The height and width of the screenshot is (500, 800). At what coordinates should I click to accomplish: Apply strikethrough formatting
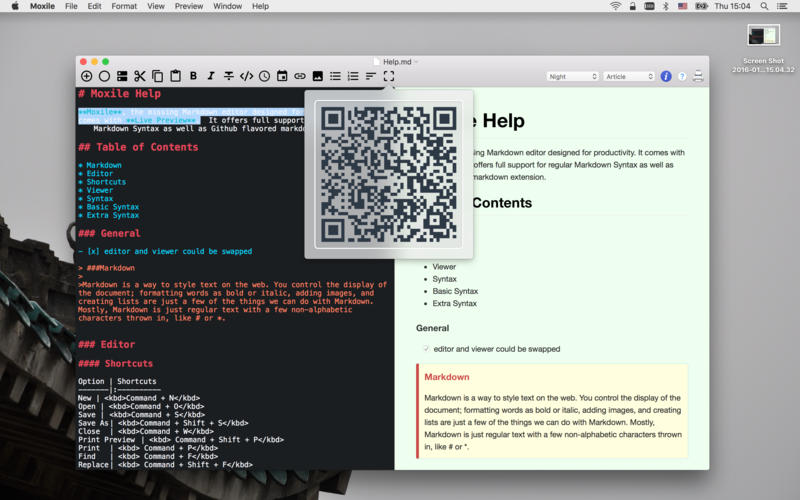(229, 76)
